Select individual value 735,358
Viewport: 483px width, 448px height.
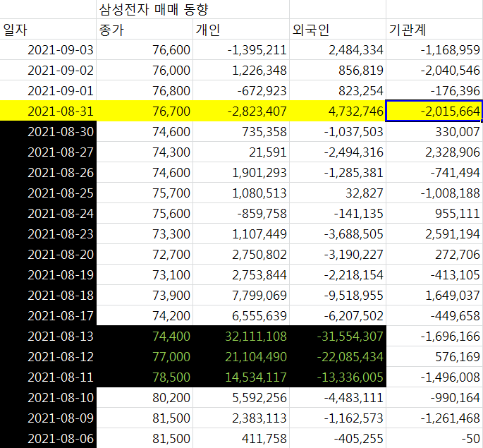(241, 131)
